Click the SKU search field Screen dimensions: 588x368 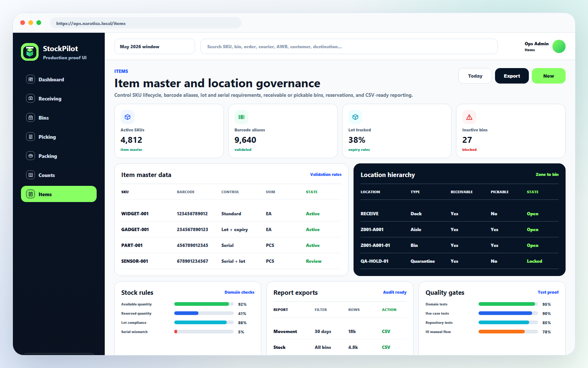tap(349, 46)
